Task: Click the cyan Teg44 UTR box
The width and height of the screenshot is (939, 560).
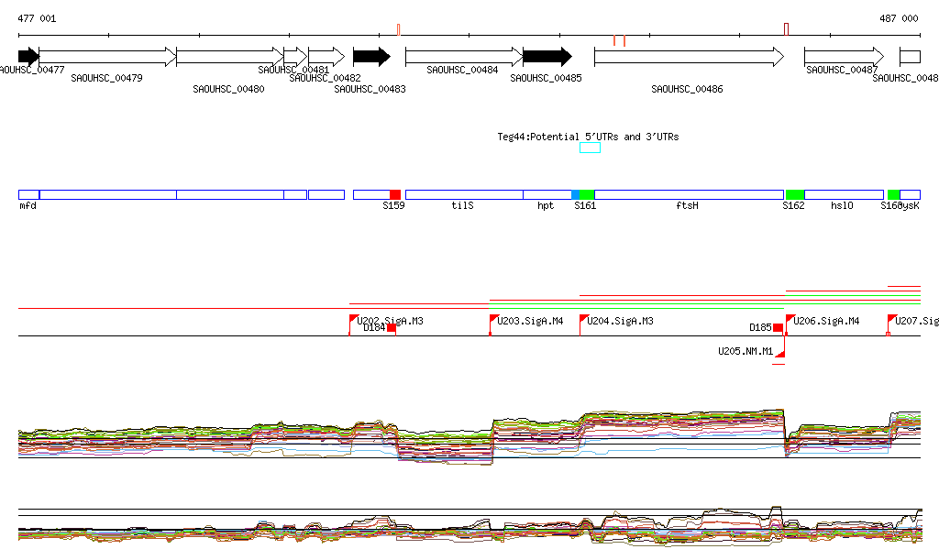Action: click(x=590, y=148)
